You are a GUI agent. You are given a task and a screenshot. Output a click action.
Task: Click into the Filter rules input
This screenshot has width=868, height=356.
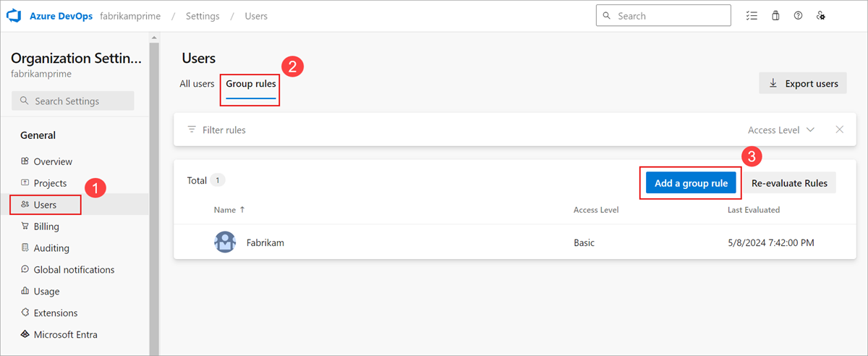pos(463,130)
